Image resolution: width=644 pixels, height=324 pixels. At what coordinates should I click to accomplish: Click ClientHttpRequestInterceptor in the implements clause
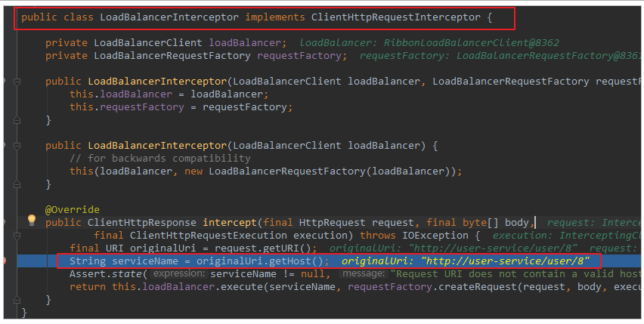pyautogui.click(x=396, y=17)
